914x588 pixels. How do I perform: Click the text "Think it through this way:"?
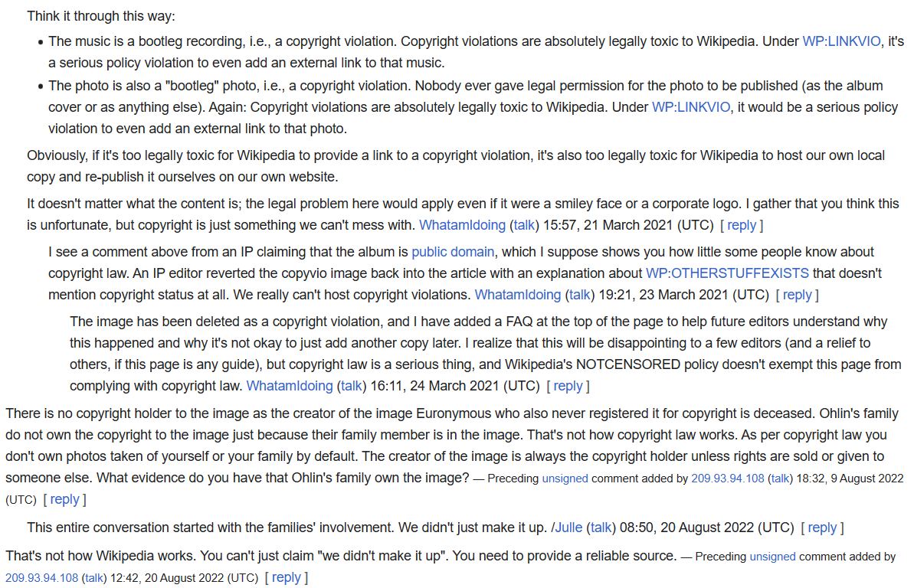101,16
